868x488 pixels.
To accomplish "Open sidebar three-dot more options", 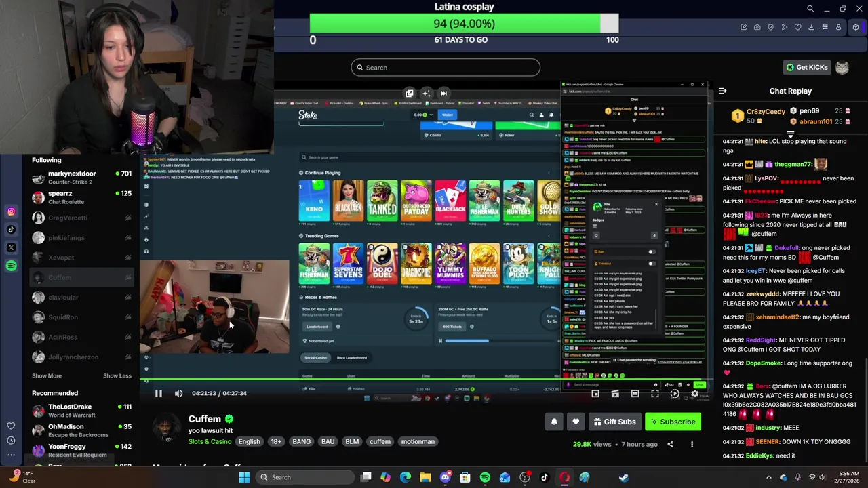I will click(x=11, y=455).
